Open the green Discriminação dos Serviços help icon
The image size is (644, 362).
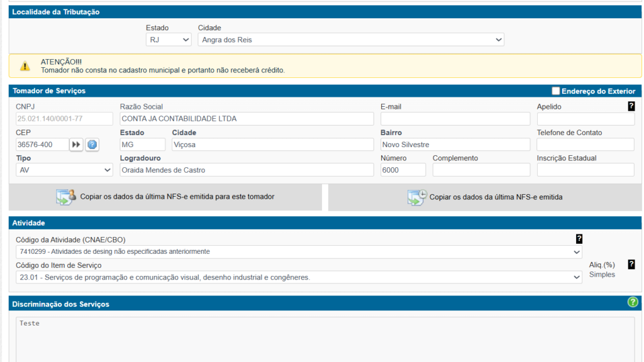(x=633, y=302)
